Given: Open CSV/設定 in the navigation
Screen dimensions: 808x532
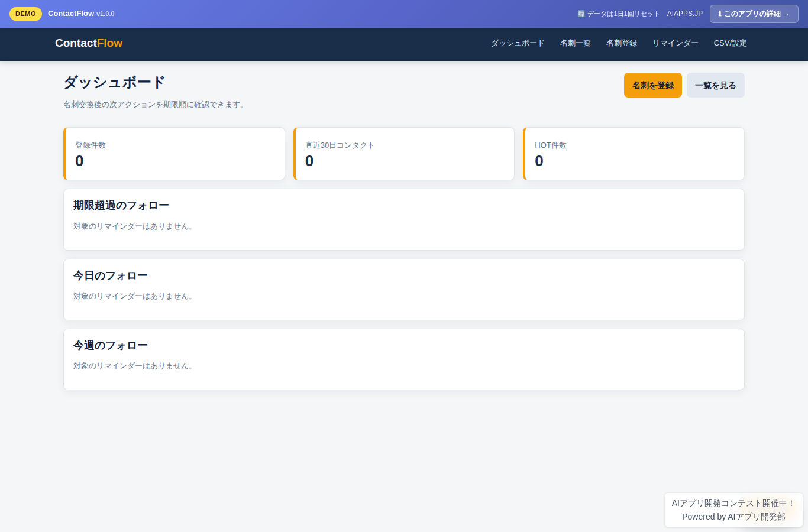Looking at the screenshot, I should [x=730, y=43].
